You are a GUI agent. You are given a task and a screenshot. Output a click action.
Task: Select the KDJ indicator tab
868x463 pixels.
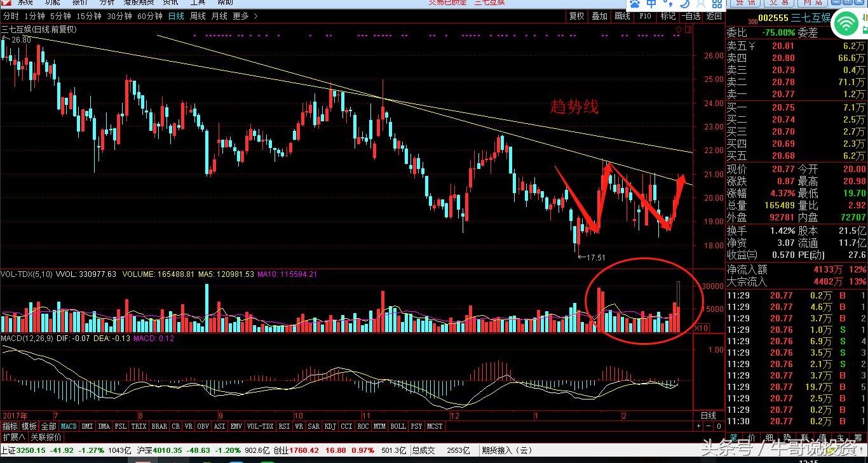[330, 426]
